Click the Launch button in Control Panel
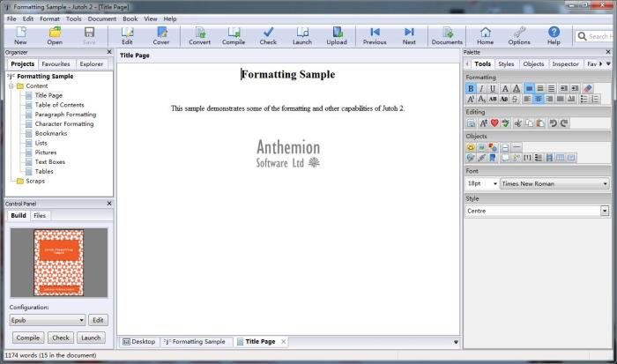This screenshot has width=617, height=364. click(91, 338)
